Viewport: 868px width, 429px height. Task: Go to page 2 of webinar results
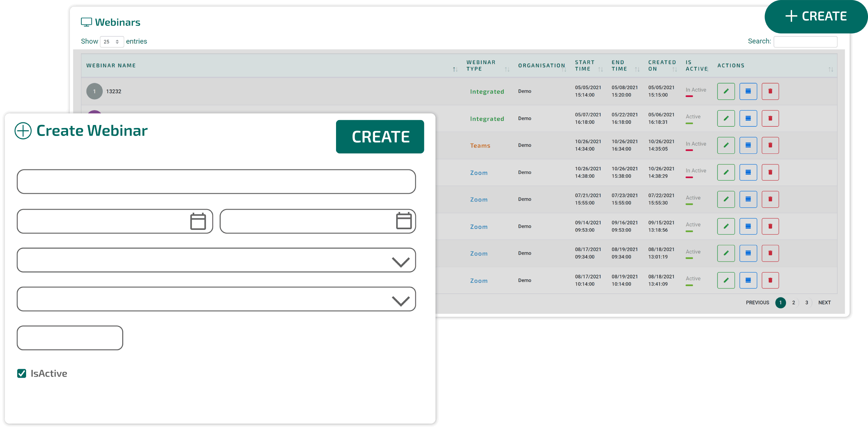(794, 303)
